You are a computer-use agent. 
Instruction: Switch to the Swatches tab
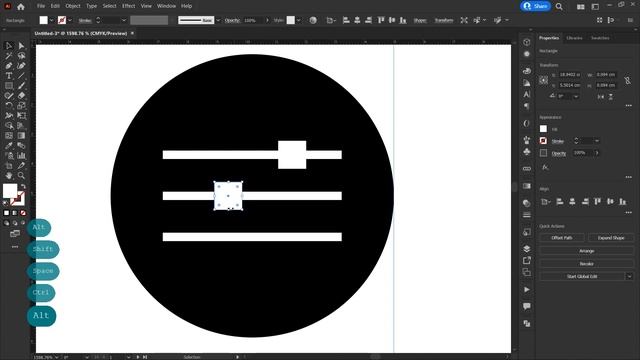point(600,38)
